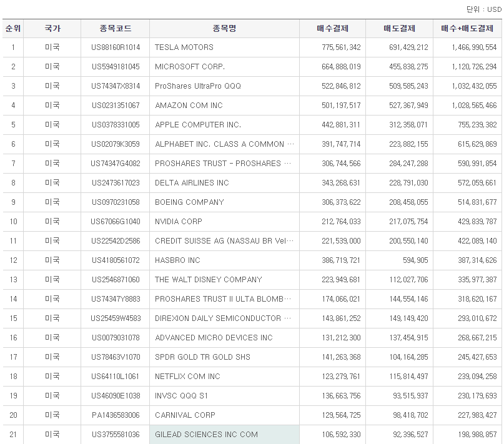Click stock code US74347G4082
504x444 pixels.
click(116, 164)
